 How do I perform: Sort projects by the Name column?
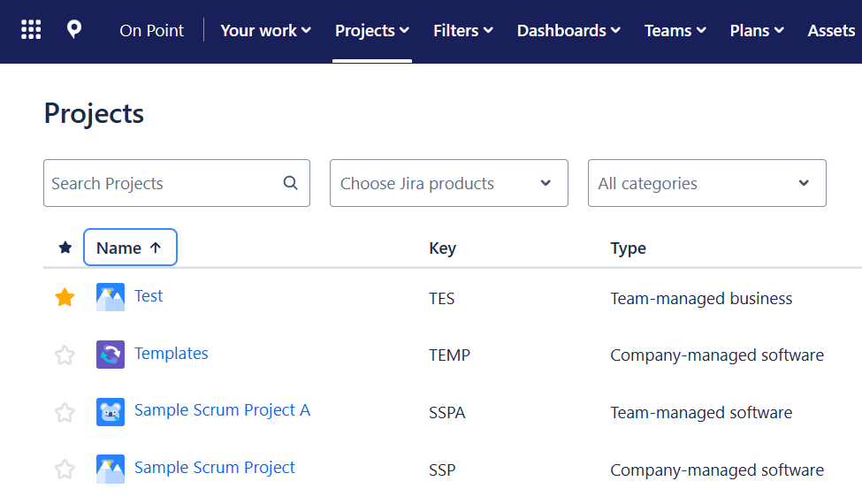[x=130, y=248]
